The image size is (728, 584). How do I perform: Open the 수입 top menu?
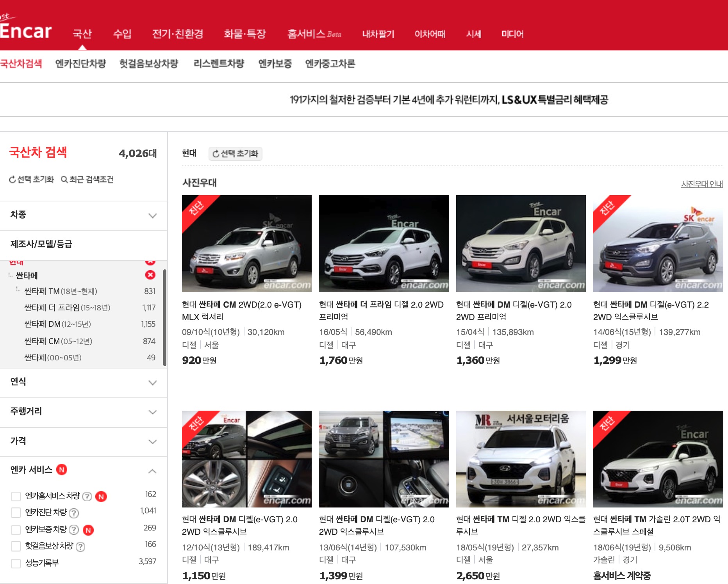[122, 34]
